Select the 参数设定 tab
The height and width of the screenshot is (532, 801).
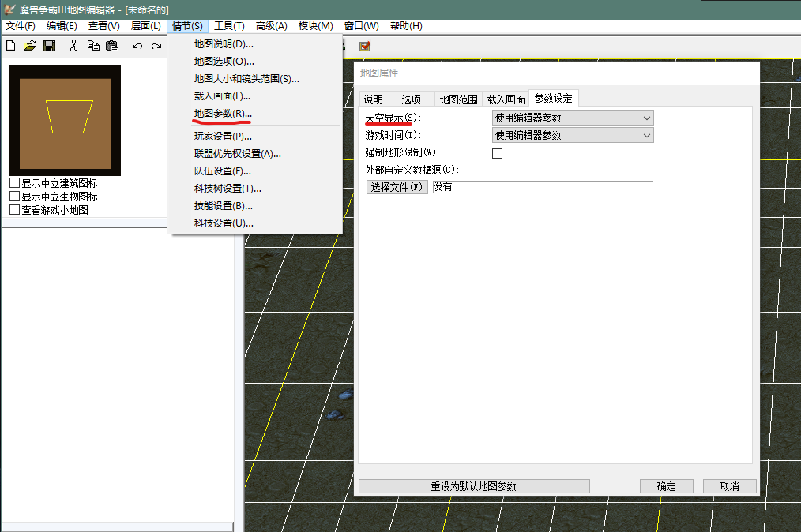coord(554,98)
